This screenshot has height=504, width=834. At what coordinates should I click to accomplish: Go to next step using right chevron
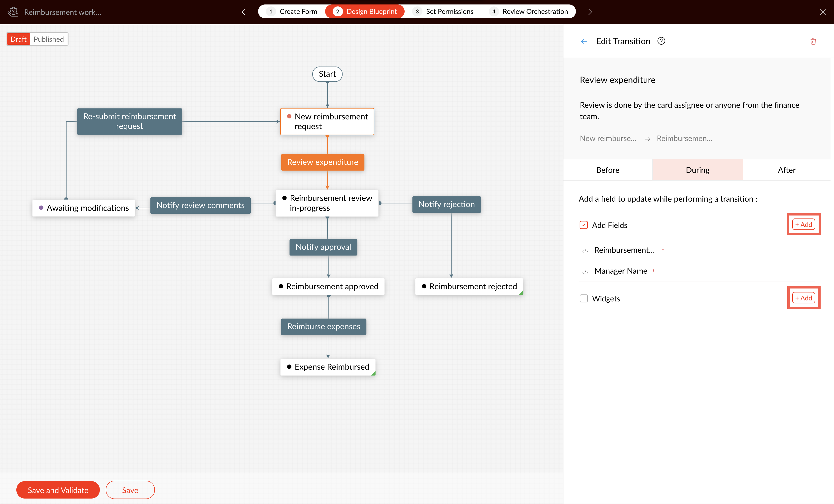[590, 12]
